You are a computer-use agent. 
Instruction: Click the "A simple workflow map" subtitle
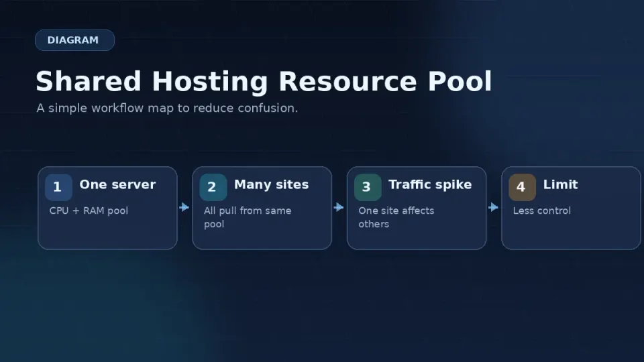(x=167, y=108)
